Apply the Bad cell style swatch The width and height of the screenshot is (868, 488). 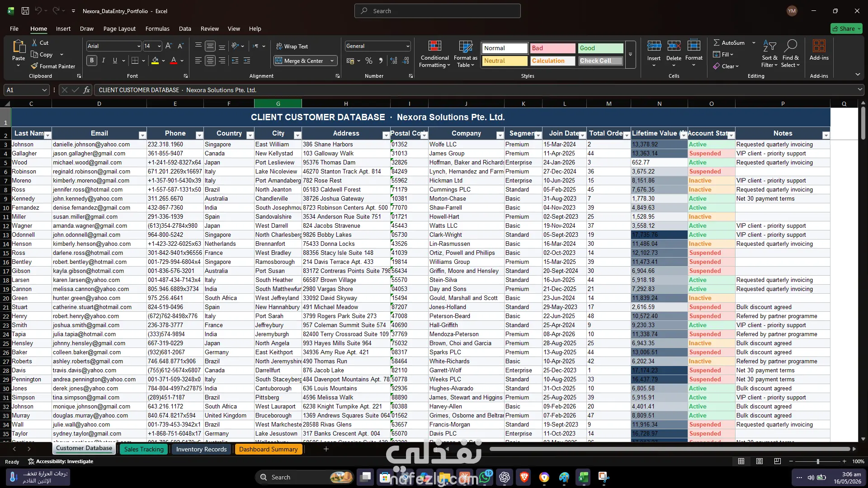553,48
